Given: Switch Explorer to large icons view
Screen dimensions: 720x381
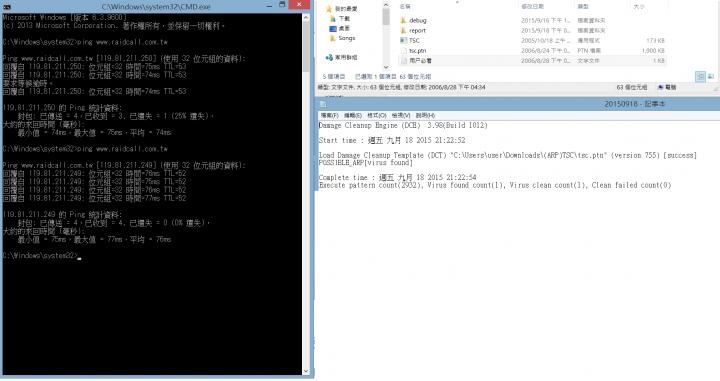Looking at the screenshot, I should [x=710, y=77].
